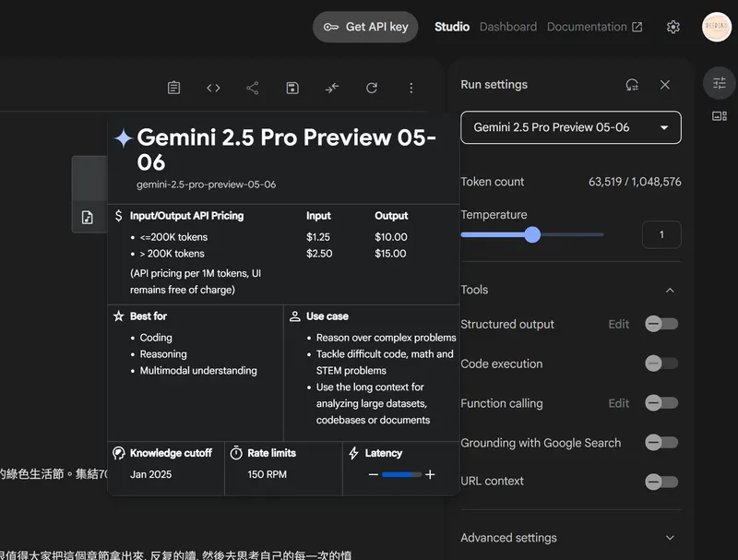Screen dimensions: 738x560
Task: Save the prompt with floppy disk icon
Action: point(292,88)
